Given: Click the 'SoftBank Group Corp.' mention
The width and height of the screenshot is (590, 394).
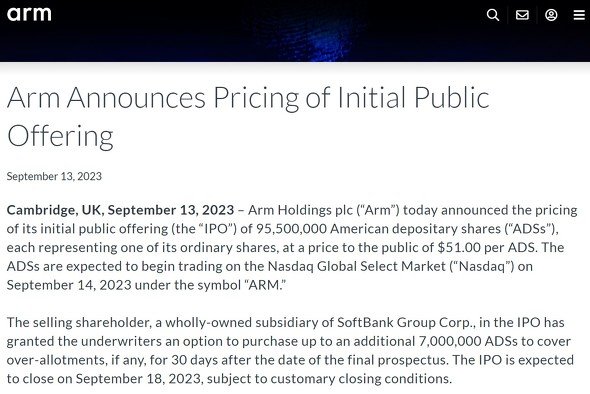Looking at the screenshot, I should (x=404, y=323).
